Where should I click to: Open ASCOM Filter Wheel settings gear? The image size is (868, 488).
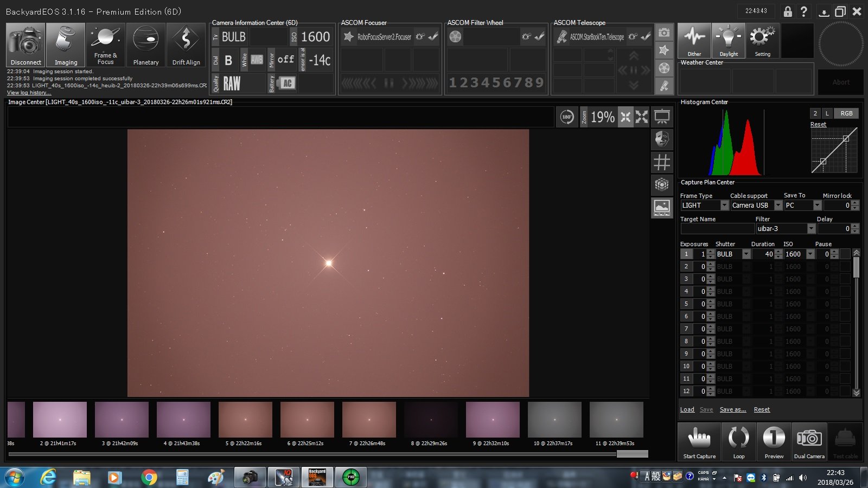coord(526,37)
